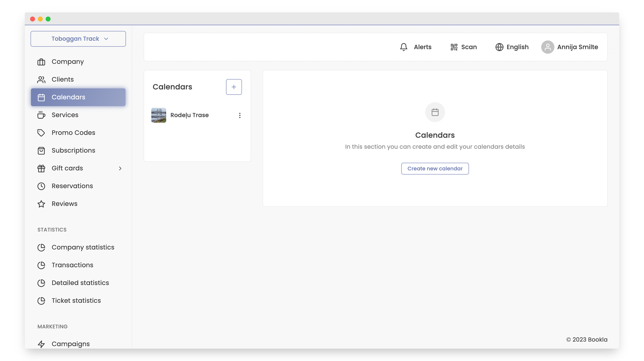This screenshot has height=361, width=644.
Task: Open the Annija Smilte profile avatar
Action: click(x=548, y=47)
